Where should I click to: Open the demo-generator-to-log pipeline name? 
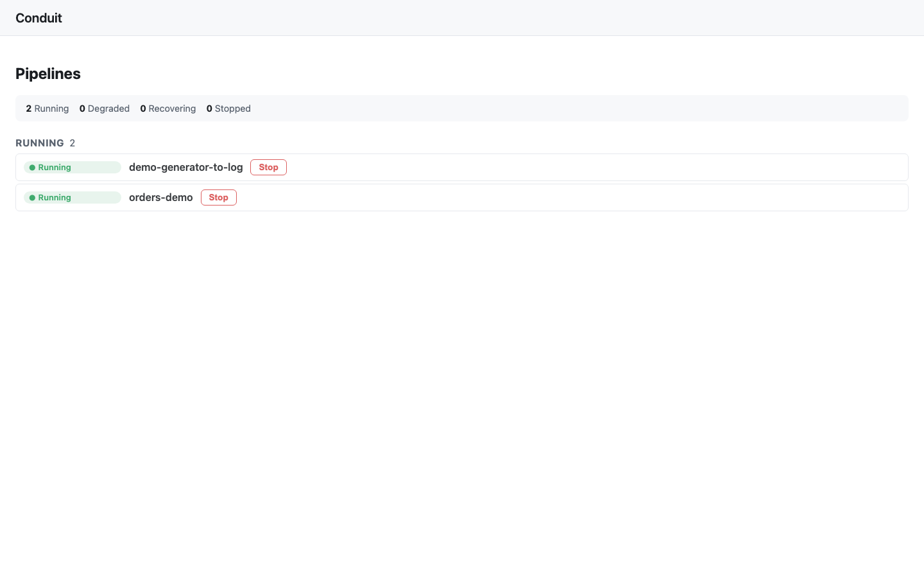(x=186, y=168)
